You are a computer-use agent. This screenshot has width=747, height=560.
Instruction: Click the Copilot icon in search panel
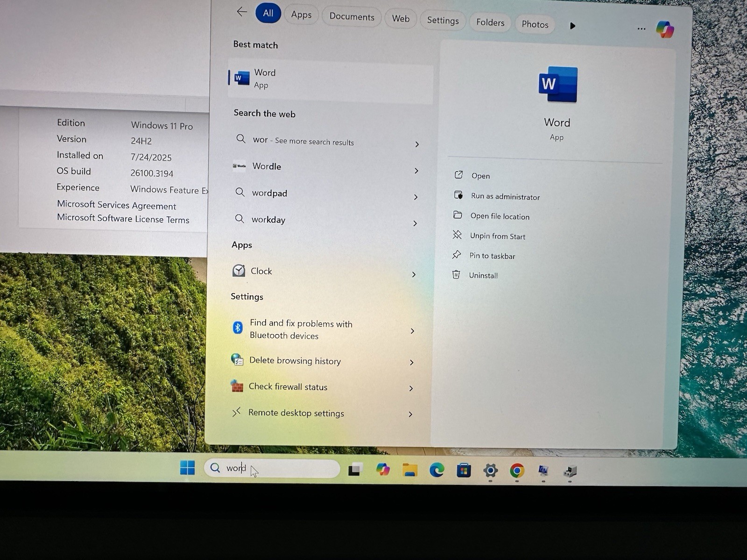point(665,29)
